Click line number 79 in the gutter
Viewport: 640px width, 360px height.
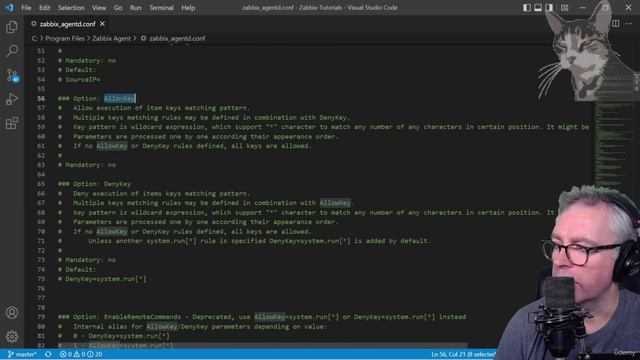pos(41,317)
